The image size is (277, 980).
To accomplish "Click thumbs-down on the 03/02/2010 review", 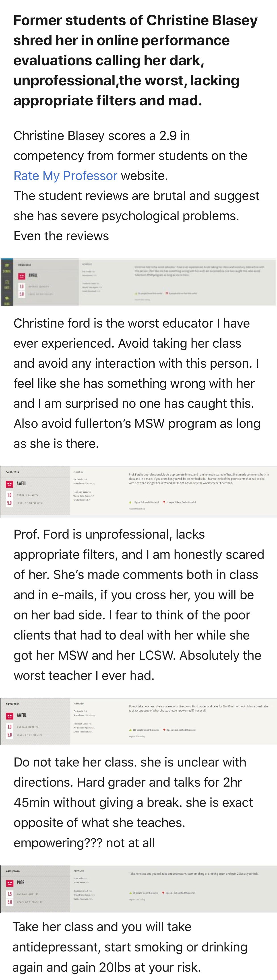I will coord(163,892).
